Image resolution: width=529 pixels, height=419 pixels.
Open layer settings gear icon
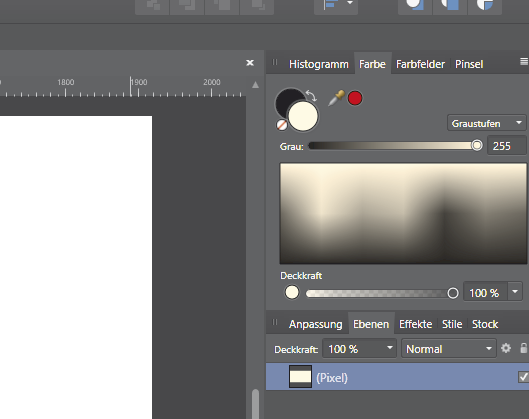pyautogui.click(x=506, y=348)
